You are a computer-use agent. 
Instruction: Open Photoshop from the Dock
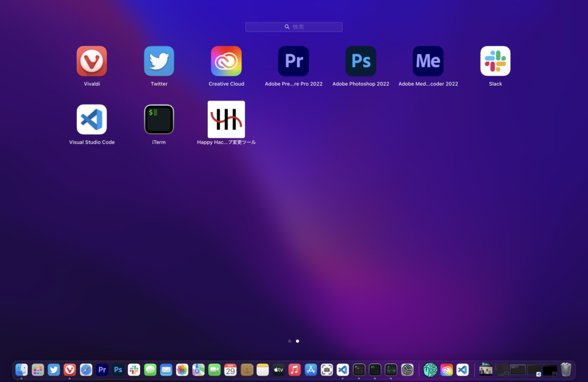tap(118, 370)
